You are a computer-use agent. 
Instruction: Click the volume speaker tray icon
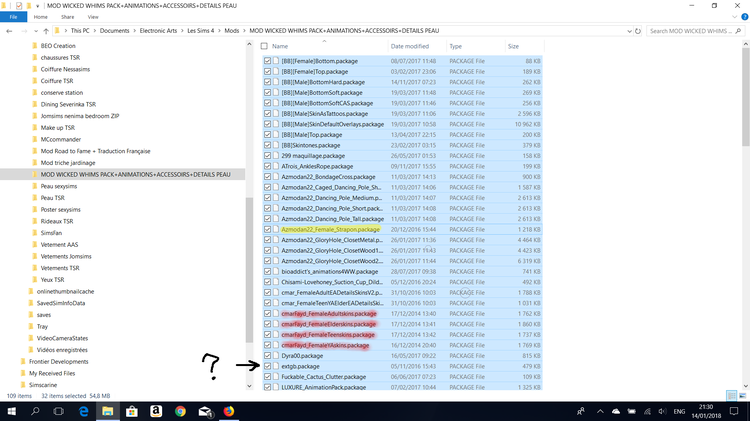(x=662, y=411)
